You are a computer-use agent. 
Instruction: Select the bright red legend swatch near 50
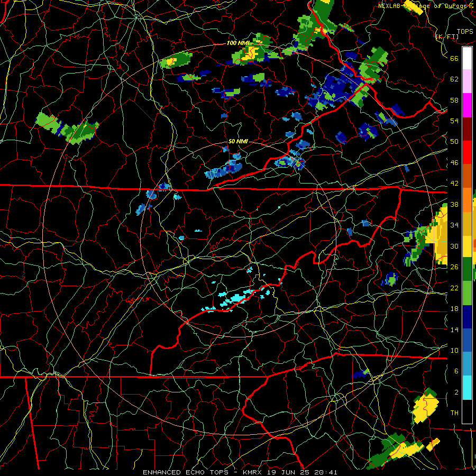coord(467,152)
